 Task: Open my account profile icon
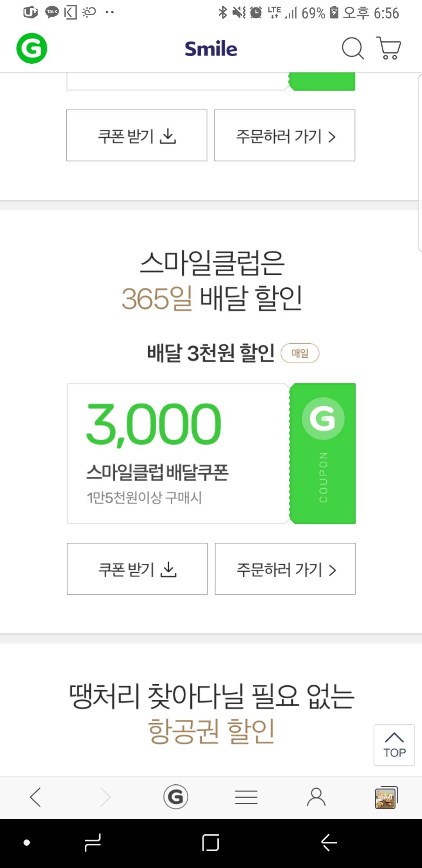(316, 797)
